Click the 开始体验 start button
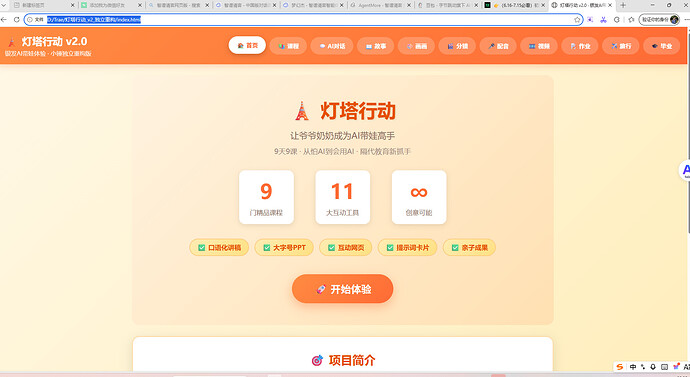690x377 pixels. tap(342, 289)
